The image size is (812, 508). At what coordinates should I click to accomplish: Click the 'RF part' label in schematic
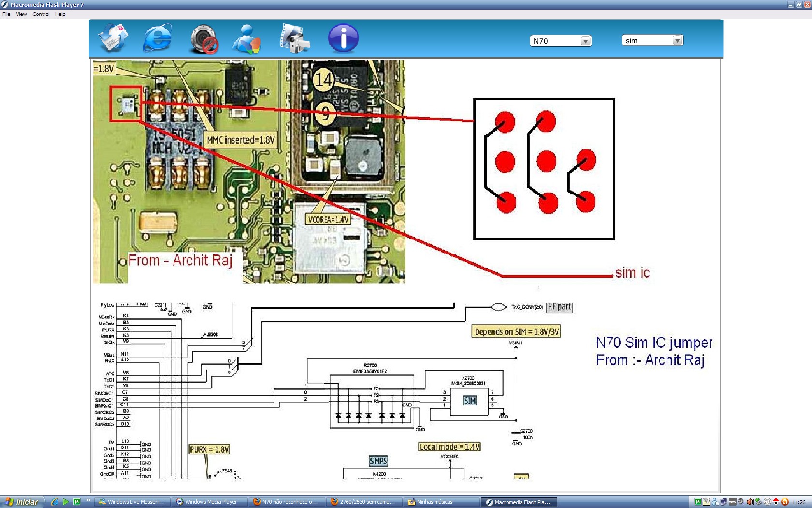(559, 307)
